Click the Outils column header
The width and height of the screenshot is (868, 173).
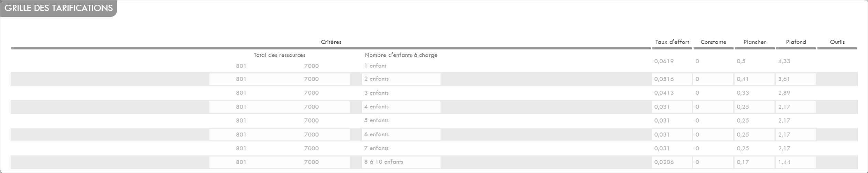click(837, 42)
